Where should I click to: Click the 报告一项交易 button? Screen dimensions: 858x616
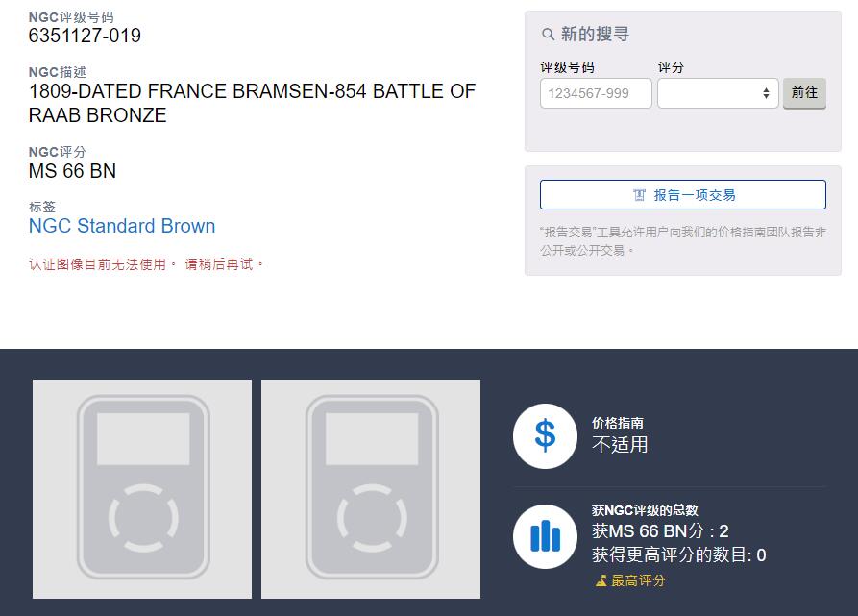[682, 194]
